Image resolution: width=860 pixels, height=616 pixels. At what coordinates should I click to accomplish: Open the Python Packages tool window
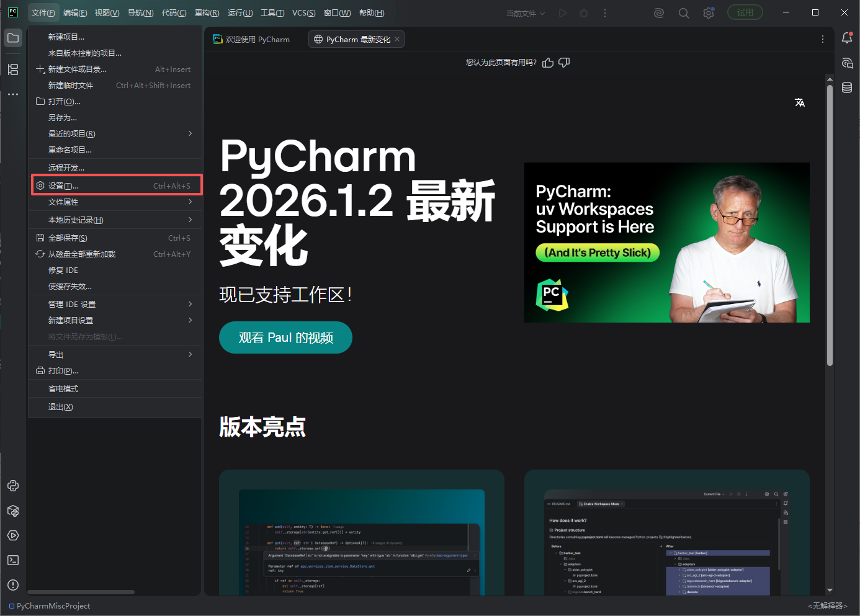tap(13, 511)
